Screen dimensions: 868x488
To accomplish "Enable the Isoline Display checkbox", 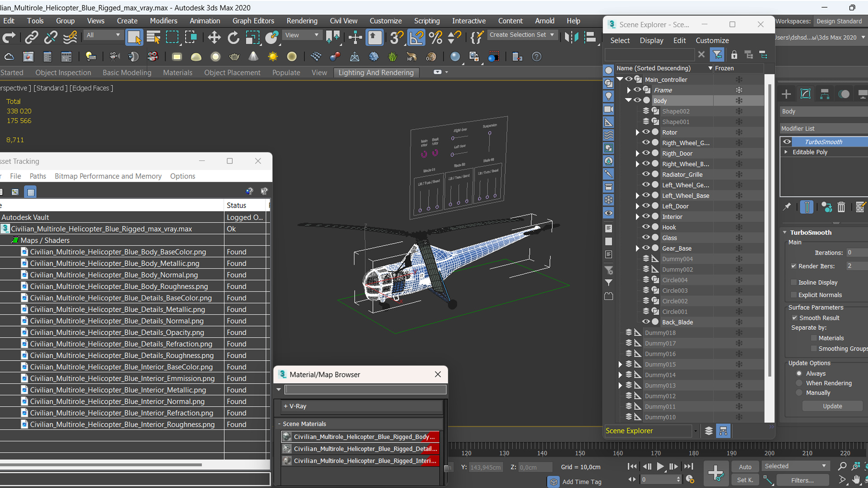I will coord(793,282).
